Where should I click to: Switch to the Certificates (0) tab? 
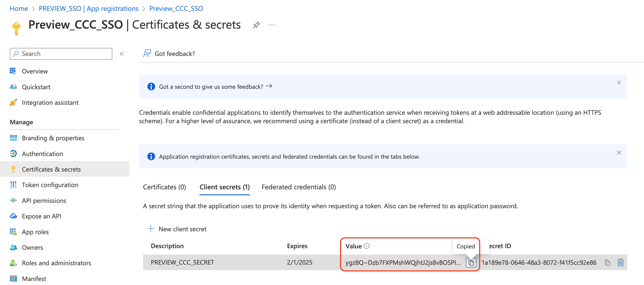coord(164,187)
